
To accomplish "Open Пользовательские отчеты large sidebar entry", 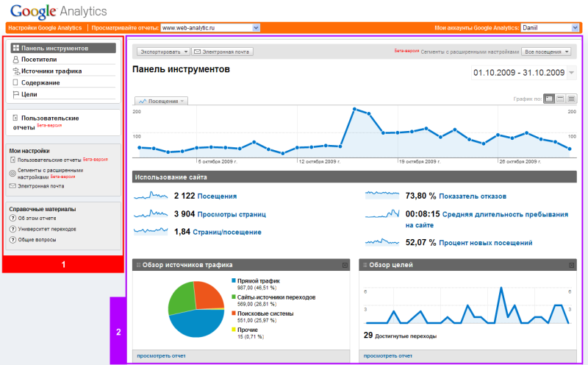I will click(x=46, y=123).
